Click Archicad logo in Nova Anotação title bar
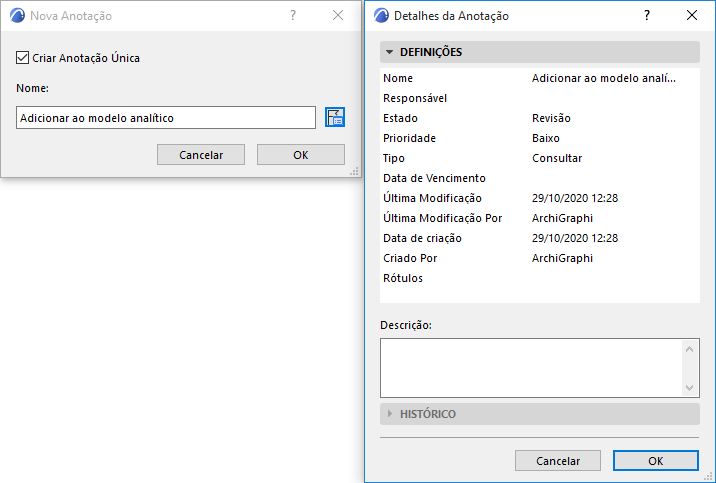 (16, 16)
